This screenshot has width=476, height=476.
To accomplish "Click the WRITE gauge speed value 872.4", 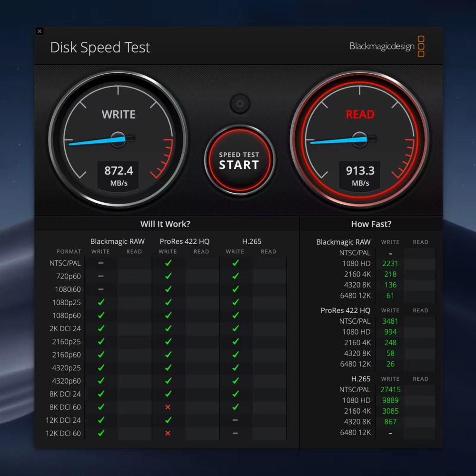I will pyautogui.click(x=119, y=170).
